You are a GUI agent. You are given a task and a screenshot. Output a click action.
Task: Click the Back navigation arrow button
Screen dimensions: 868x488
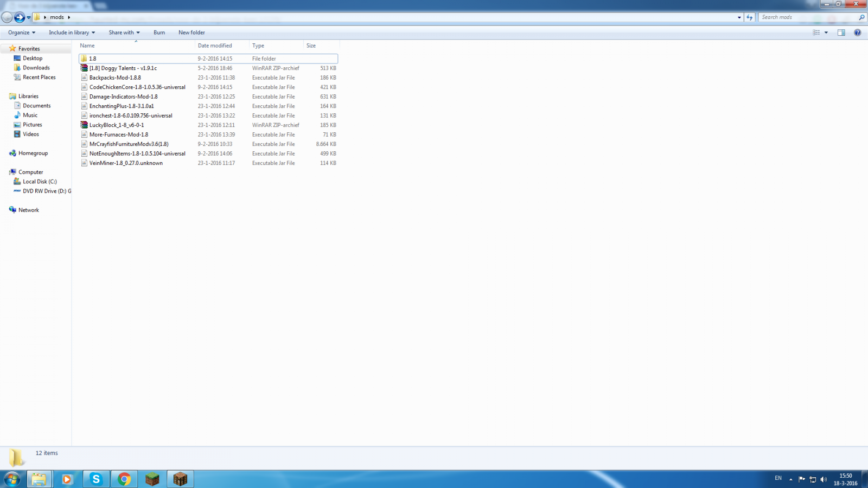click(x=7, y=17)
